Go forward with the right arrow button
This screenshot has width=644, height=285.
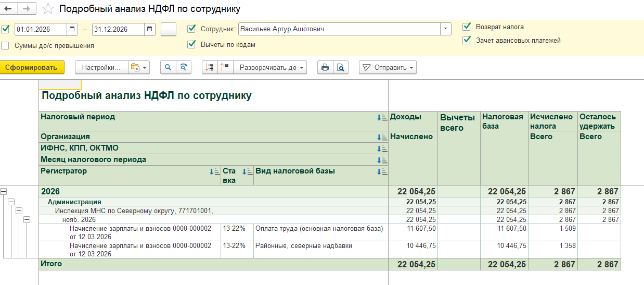27,9
